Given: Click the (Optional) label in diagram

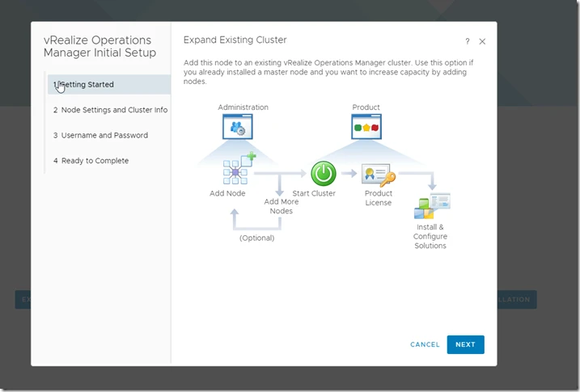Looking at the screenshot, I should pyautogui.click(x=256, y=238).
